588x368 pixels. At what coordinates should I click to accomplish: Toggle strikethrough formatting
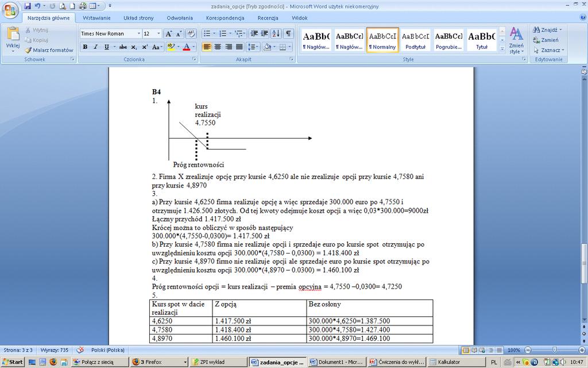coord(123,47)
